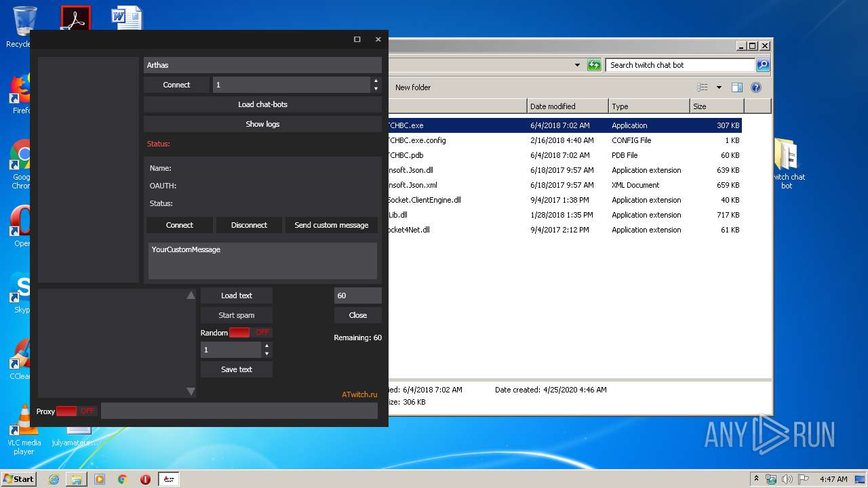Open Internet Explorer from the taskbar
Image resolution: width=868 pixels, height=488 pixels.
(54, 479)
